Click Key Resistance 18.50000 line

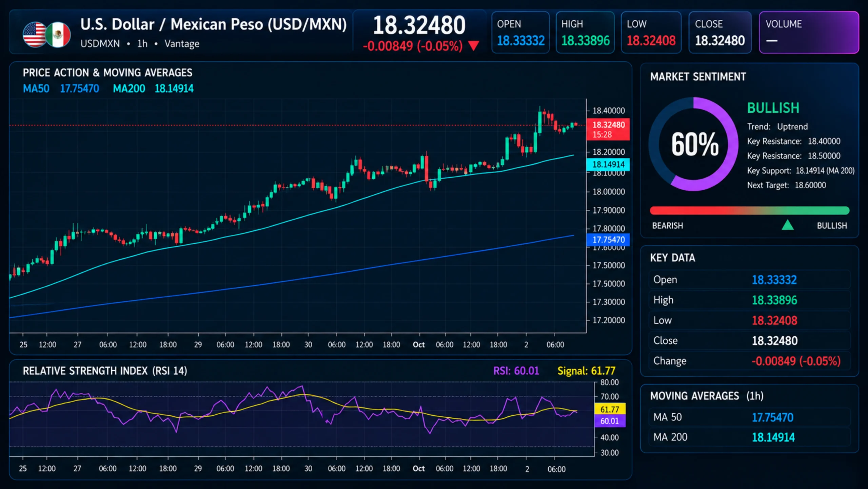coord(794,156)
